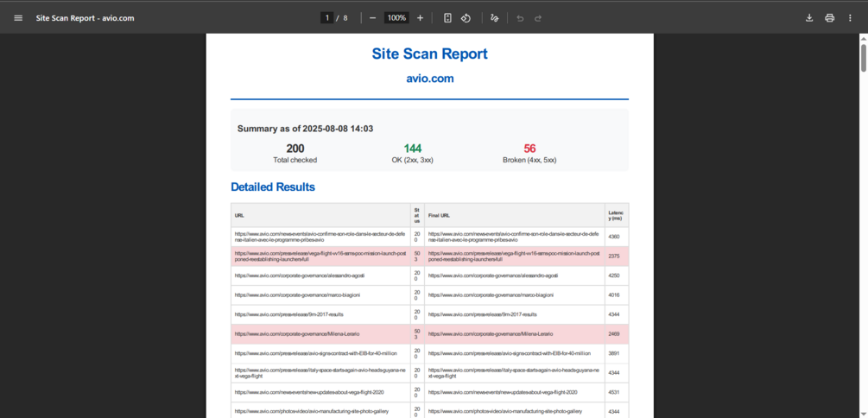Click the avio.com subtitle
The image size is (868, 418).
[430, 79]
